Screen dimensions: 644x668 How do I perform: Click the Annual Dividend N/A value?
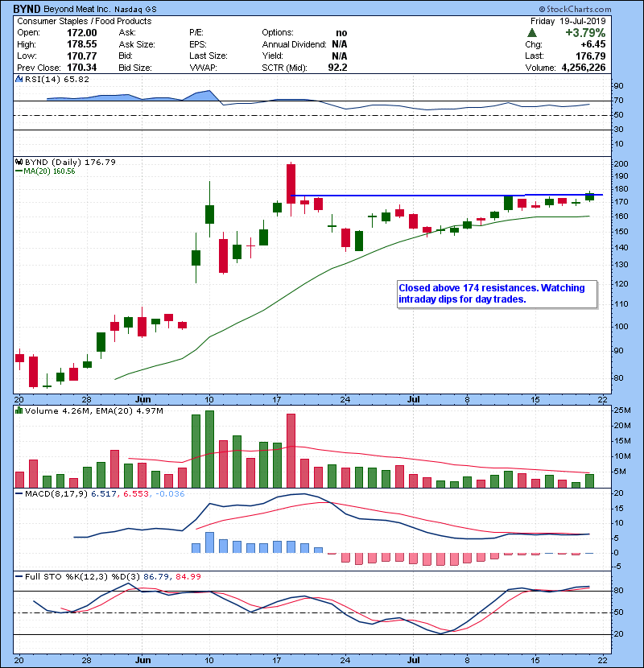point(340,44)
